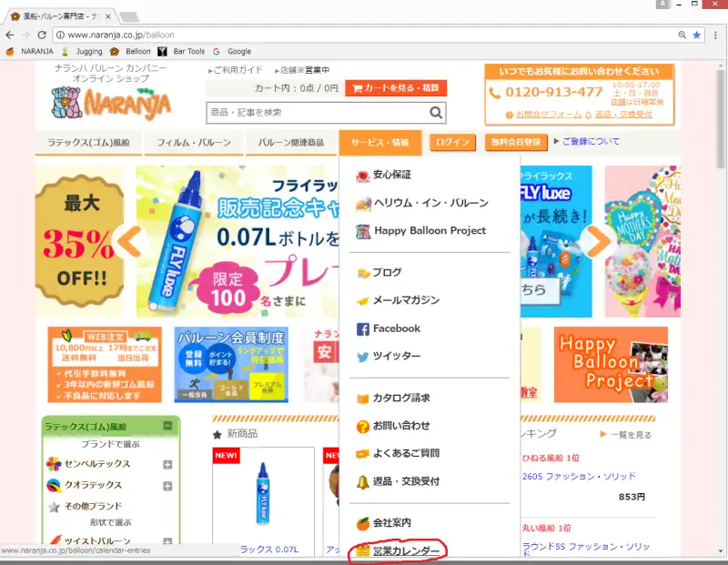Go back using the browser back arrow
This screenshot has width=728, height=565.
click(10, 35)
